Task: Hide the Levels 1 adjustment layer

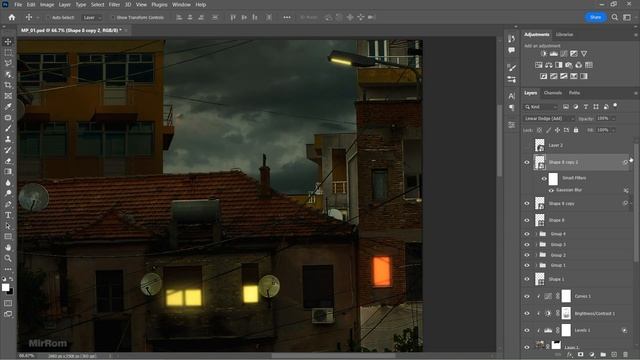Action: tap(527, 330)
